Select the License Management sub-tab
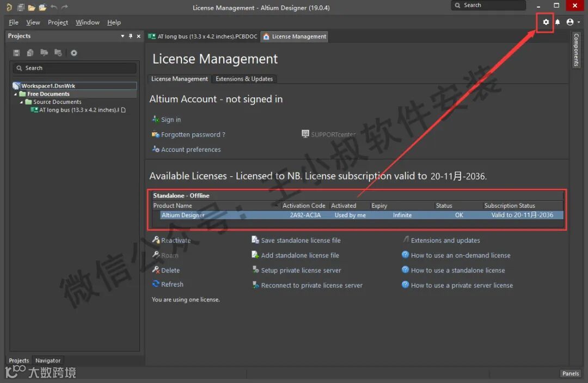 179,79
